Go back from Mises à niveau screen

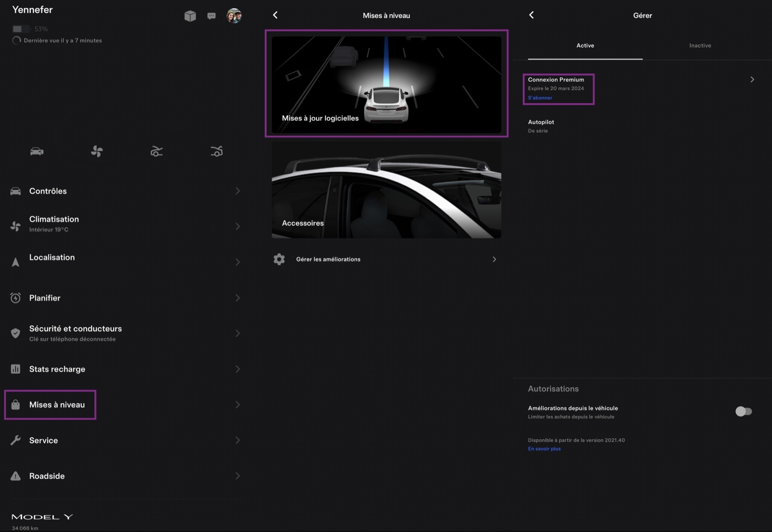[275, 15]
